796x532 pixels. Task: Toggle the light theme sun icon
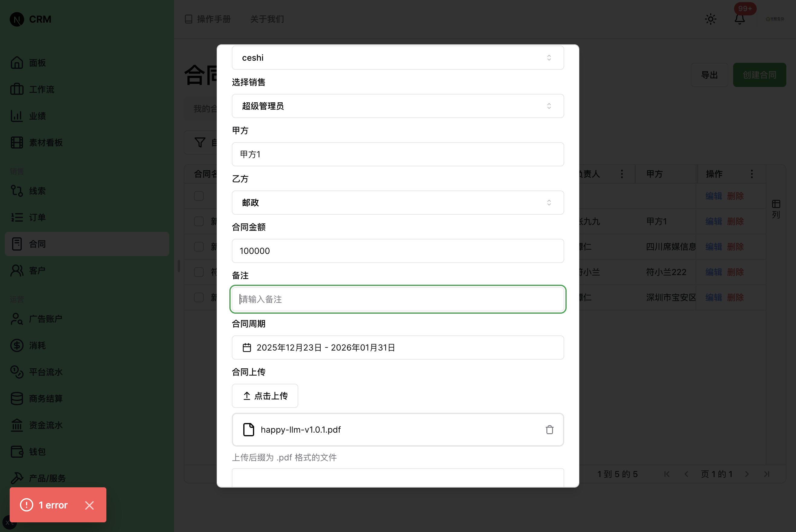pyautogui.click(x=710, y=19)
